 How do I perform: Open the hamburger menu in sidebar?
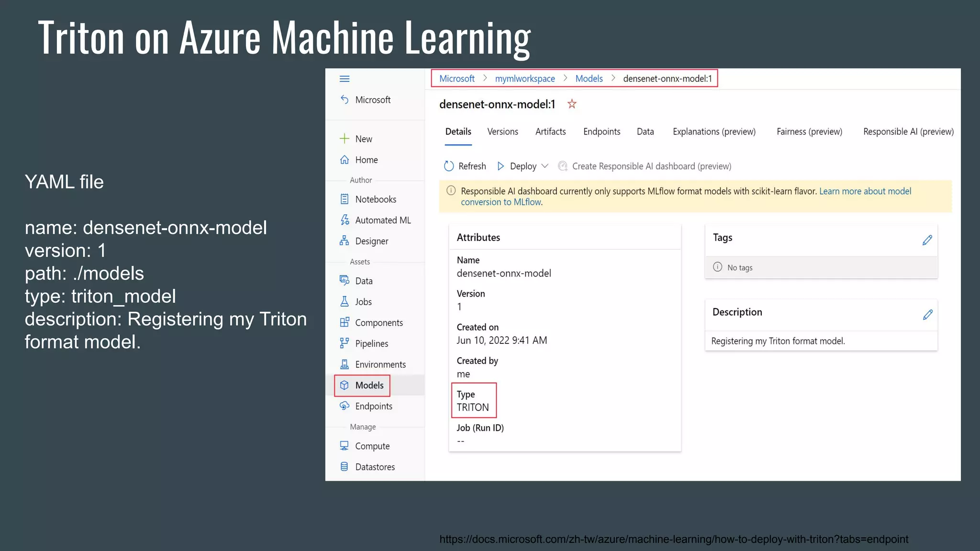[345, 79]
